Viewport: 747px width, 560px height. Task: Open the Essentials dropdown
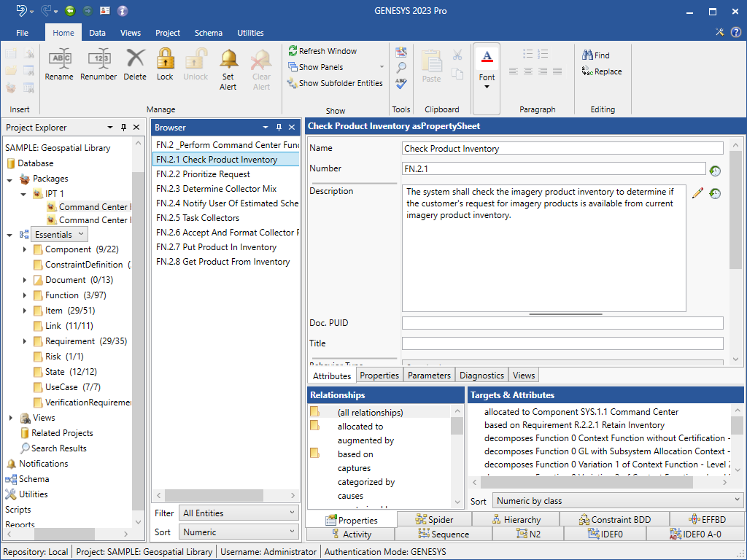(60, 234)
